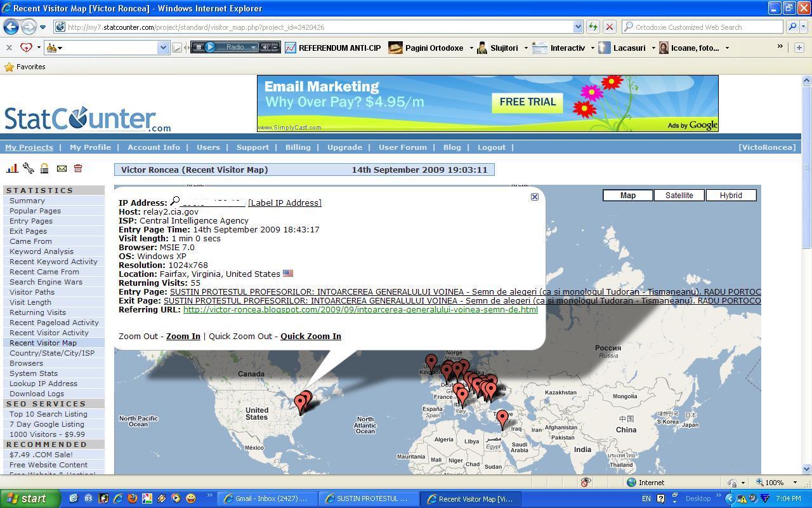This screenshot has height=508, width=812.
Task: Switch to SUSTIN PROTESTUL taskbar window
Action: [368, 498]
